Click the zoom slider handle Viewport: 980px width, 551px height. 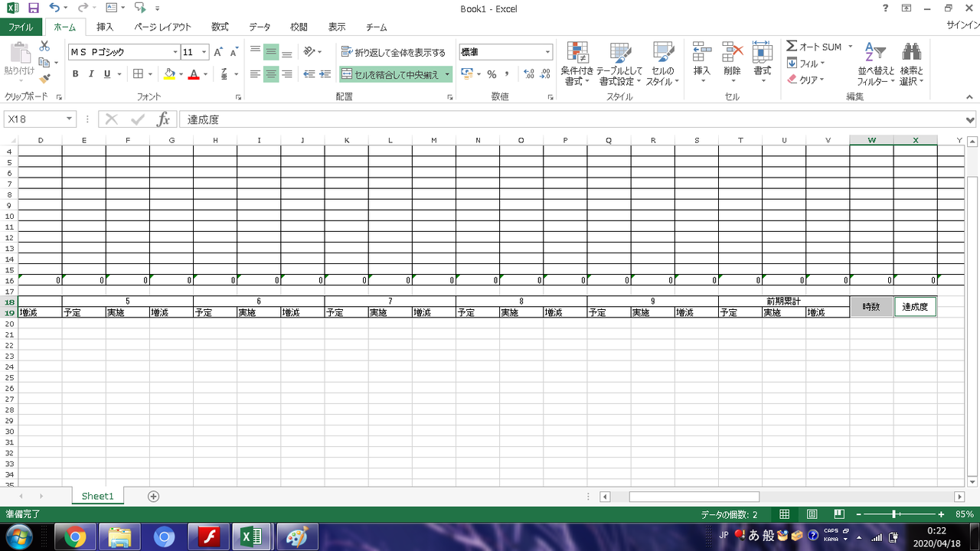(894, 514)
